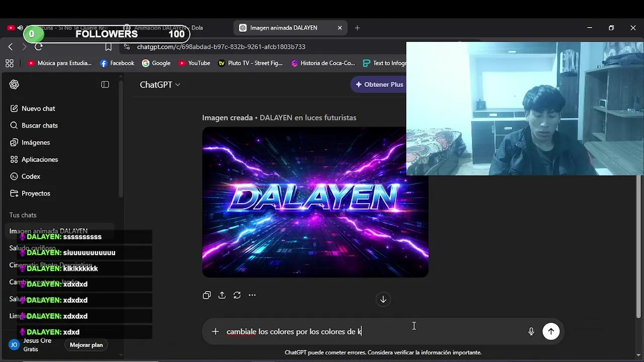Screen dimensions: 644x362
Task: Share the image using upload icon
Action: click(x=222, y=295)
